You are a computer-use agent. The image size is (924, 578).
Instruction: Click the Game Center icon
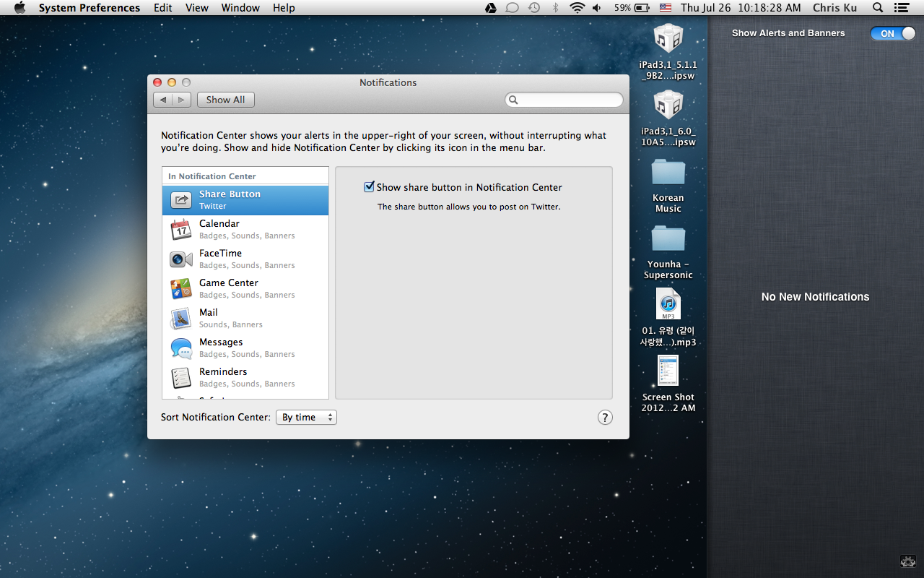pos(181,288)
